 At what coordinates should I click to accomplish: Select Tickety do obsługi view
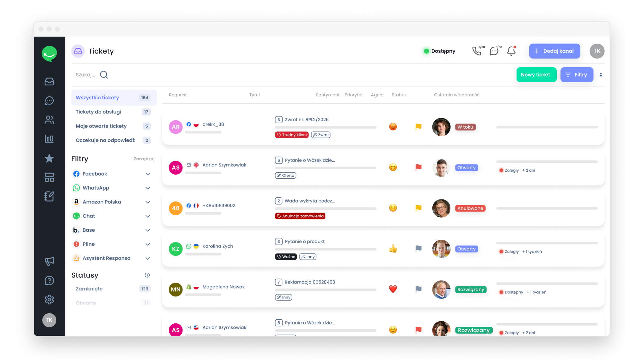coord(99,112)
